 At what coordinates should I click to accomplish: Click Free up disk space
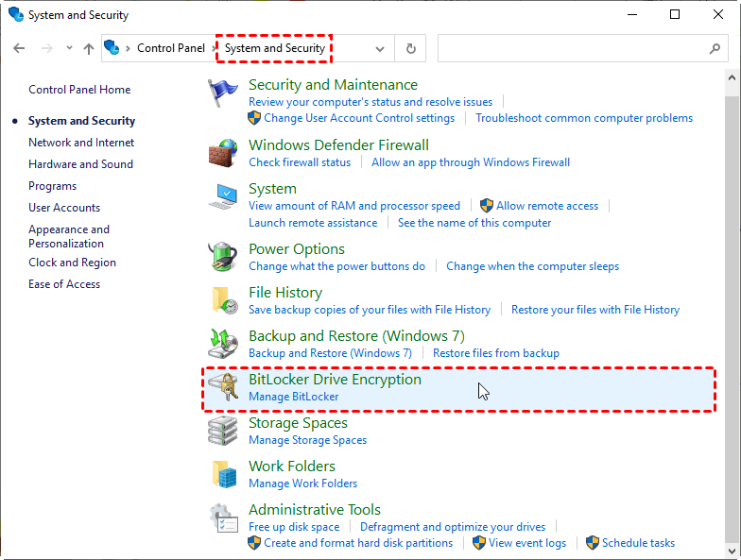click(x=294, y=527)
